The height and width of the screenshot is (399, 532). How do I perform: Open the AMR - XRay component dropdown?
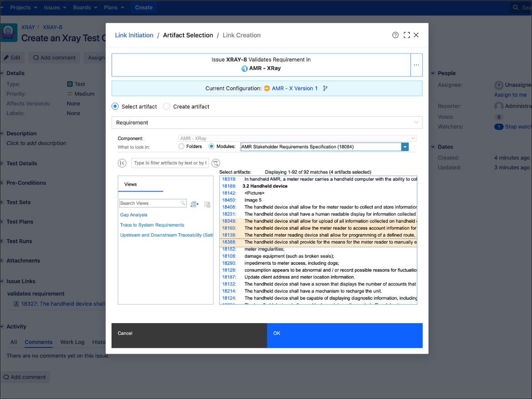click(297, 138)
